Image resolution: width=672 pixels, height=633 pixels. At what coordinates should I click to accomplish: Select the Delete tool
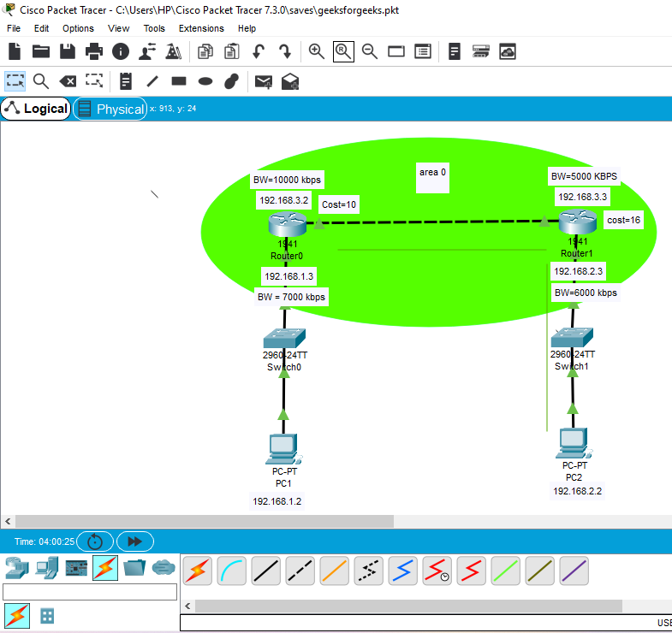pyautogui.click(x=67, y=81)
